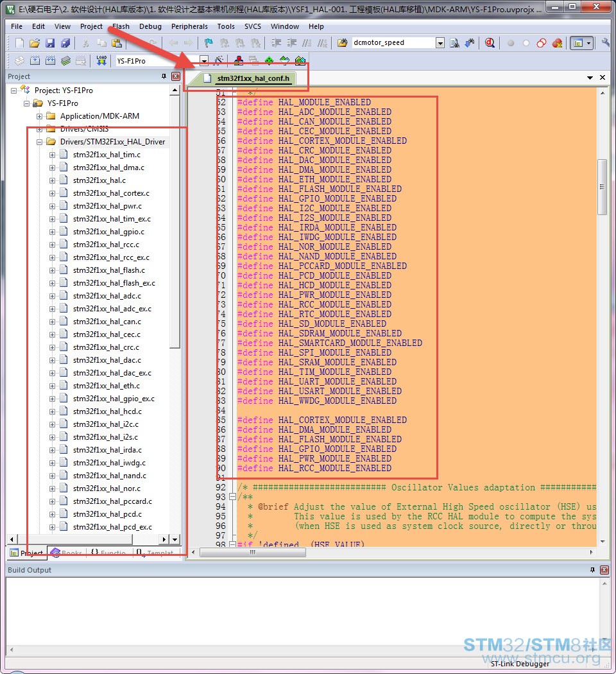Open Manage Project Items icon
Viewport: 616px width, 674px height.
239,61
